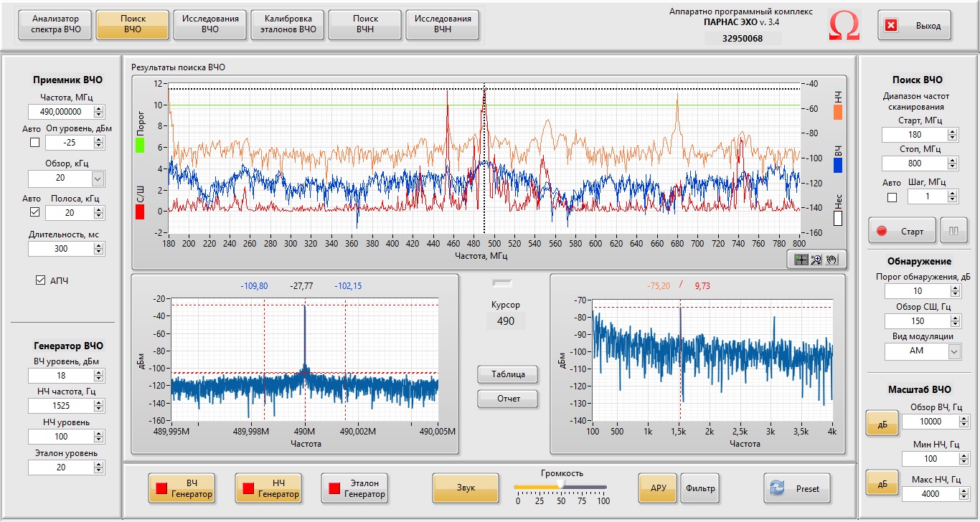Click the orange НЧ legend color box

tap(838, 112)
